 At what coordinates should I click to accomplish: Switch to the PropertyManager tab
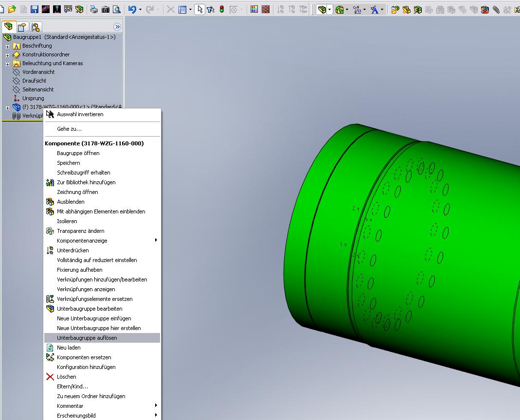22,27
